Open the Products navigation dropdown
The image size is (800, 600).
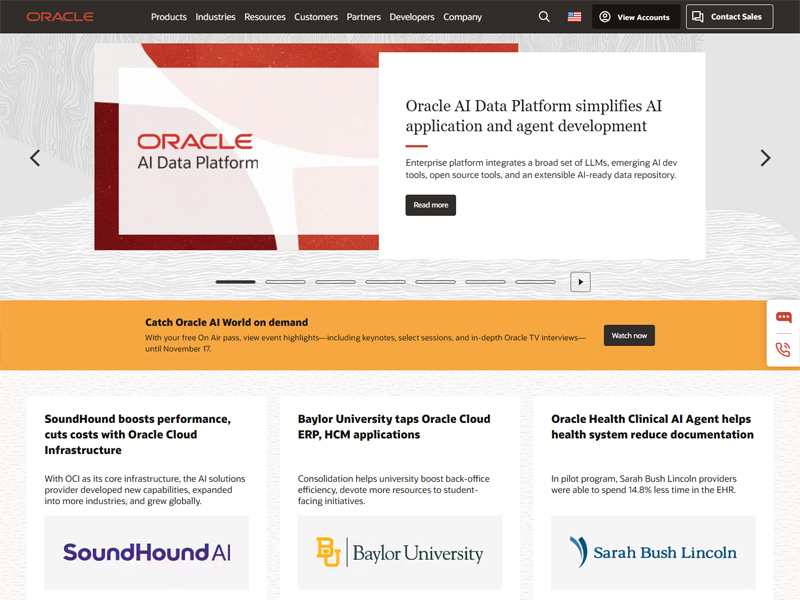coord(169,17)
